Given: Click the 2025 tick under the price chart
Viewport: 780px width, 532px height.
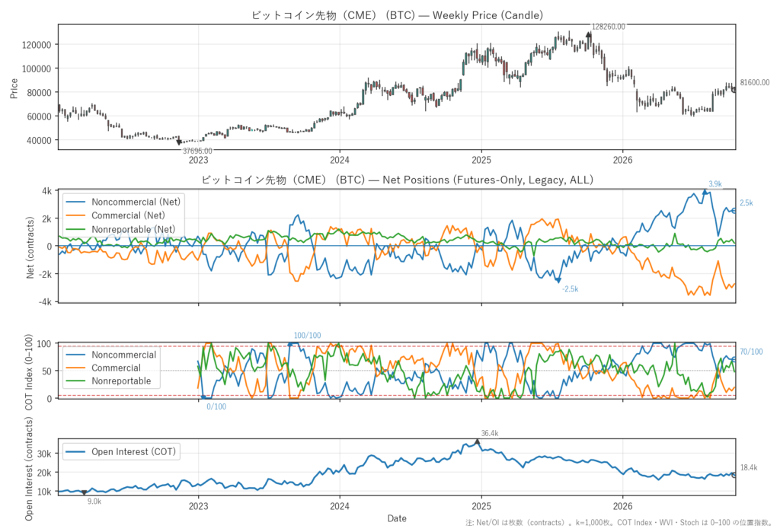Looking at the screenshot, I should [x=481, y=160].
